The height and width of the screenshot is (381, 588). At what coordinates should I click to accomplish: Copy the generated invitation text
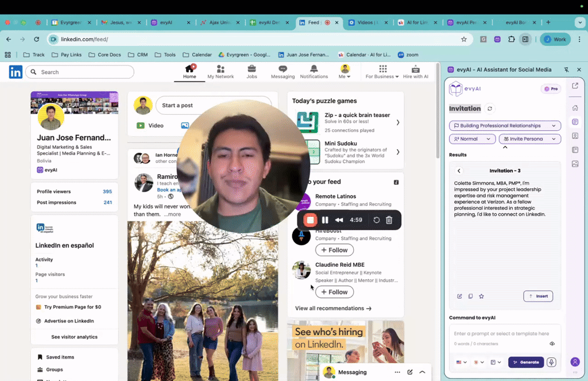coord(471,296)
